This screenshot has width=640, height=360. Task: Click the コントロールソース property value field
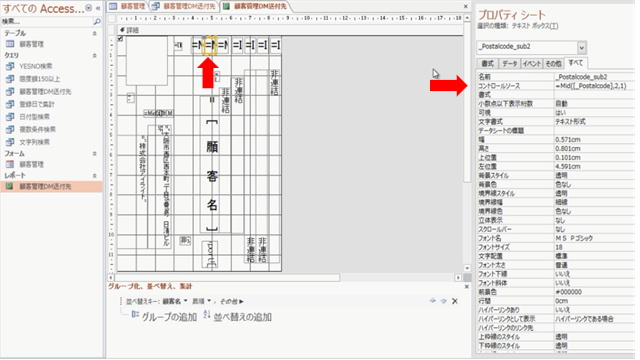tap(594, 86)
